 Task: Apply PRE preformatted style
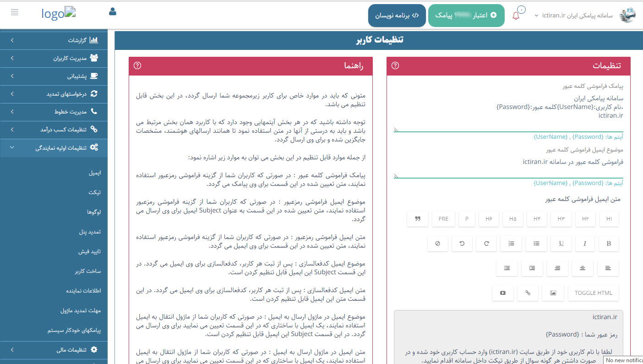pyautogui.click(x=443, y=219)
